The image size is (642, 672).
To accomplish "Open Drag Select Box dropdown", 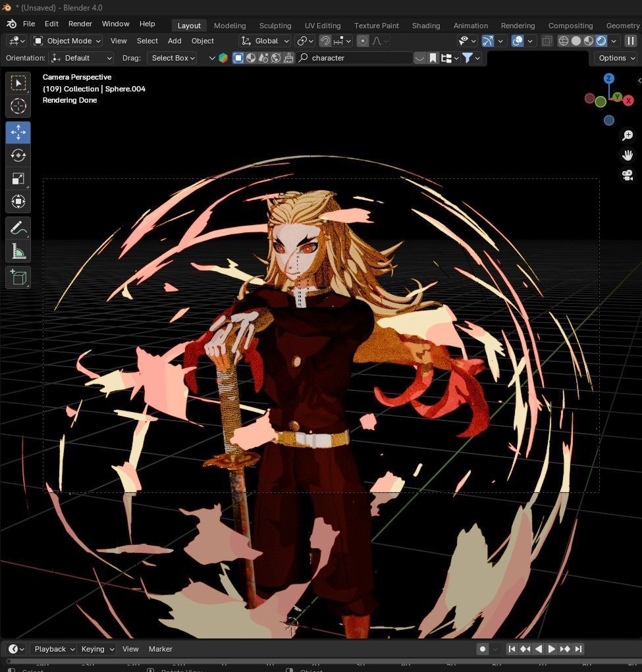I will point(172,58).
